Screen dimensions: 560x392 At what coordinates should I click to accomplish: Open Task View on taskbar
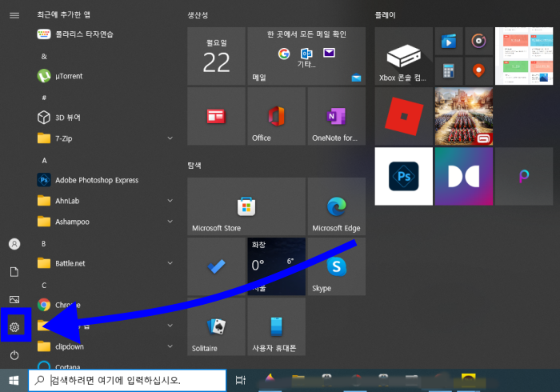(x=241, y=380)
